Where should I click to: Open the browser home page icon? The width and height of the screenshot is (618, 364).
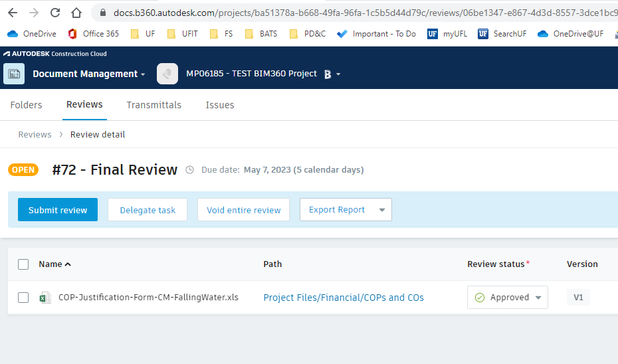click(76, 13)
